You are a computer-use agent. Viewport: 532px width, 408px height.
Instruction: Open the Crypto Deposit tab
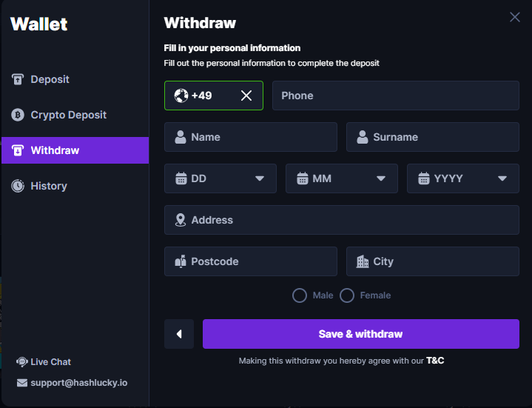(68, 115)
